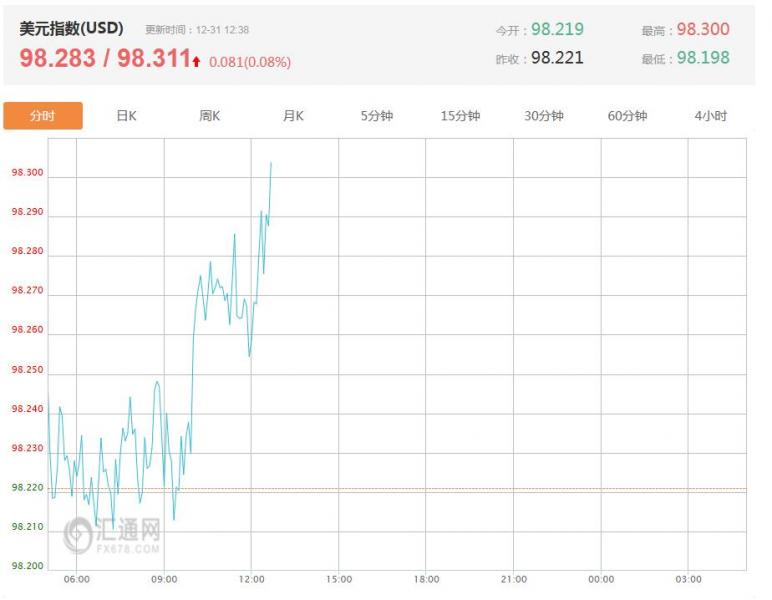Click the red dashed previous-close line

pos(500,489)
